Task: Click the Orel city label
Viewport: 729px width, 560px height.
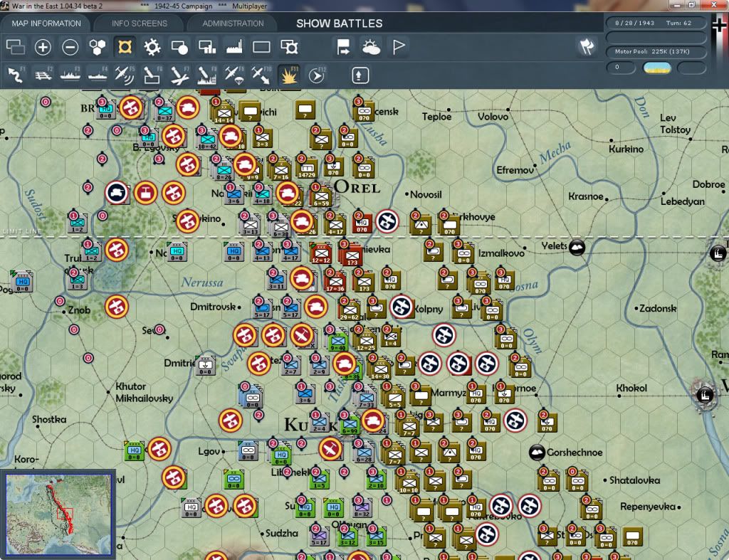Action: click(x=357, y=187)
